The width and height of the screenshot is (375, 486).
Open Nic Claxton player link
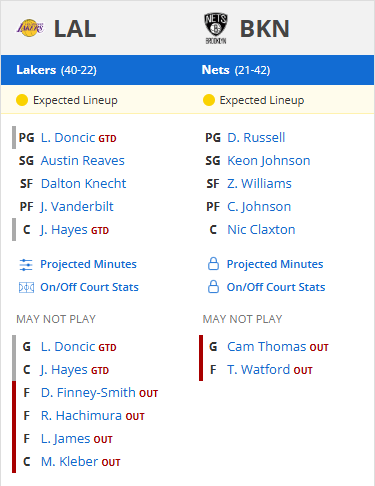pos(261,230)
